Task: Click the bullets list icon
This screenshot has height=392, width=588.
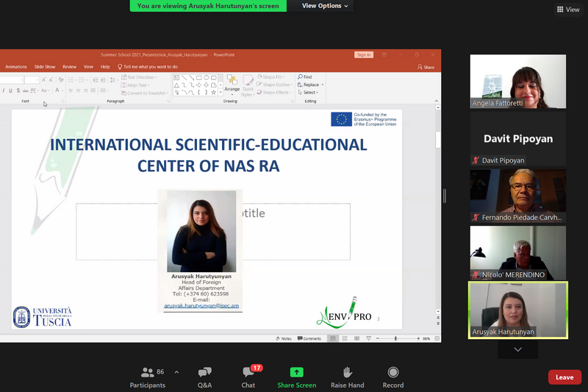Action: point(72,80)
